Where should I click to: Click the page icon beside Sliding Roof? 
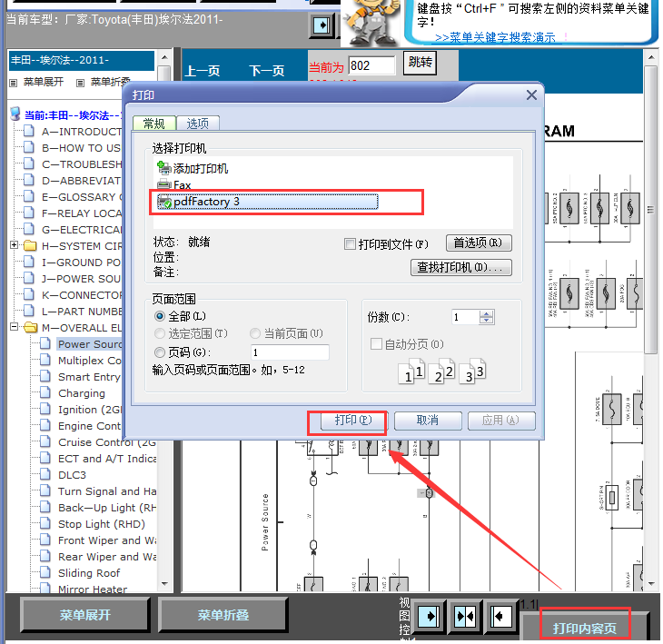(45, 572)
